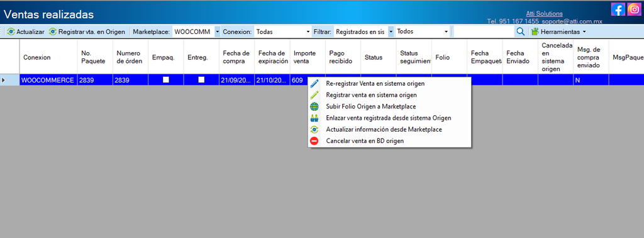
Task: Sort by the Folio column header
Action: pos(449,57)
